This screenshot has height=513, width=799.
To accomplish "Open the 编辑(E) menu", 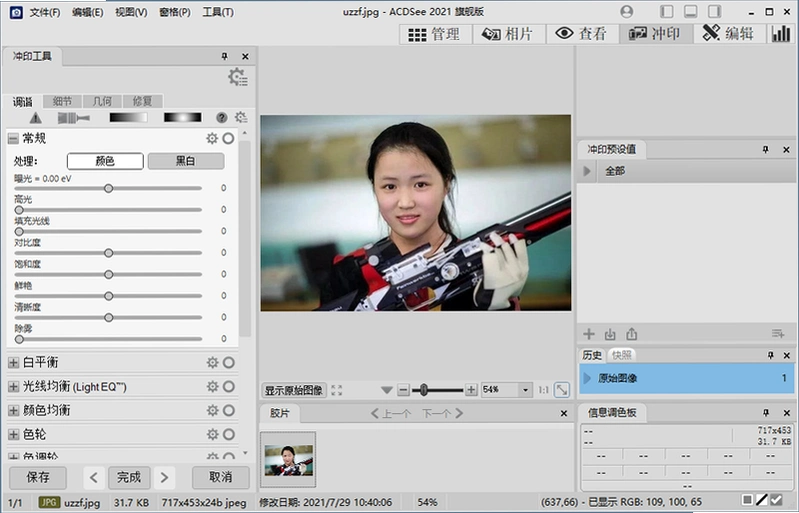I will pos(88,12).
